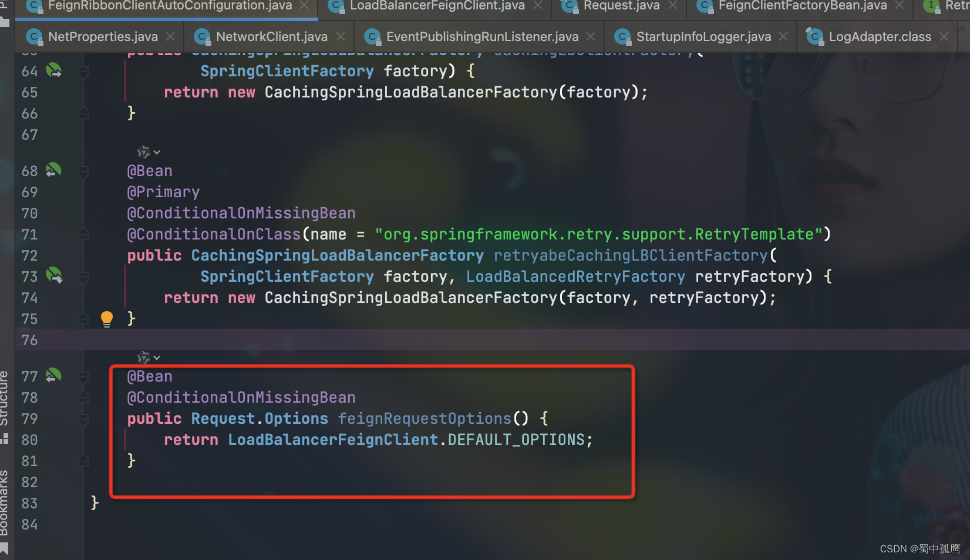This screenshot has height=560, width=970.
Task: Click @Bean annotation on line 77
Action: [x=150, y=376]
